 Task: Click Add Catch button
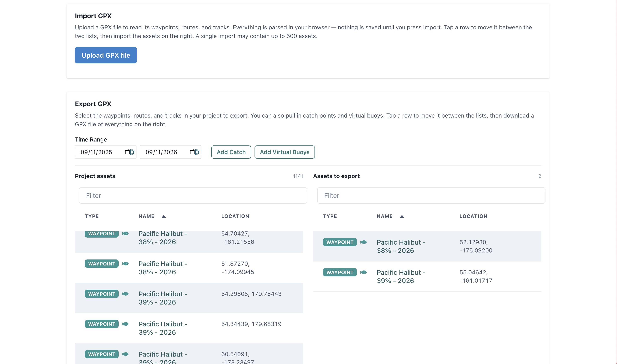point(231,152)
